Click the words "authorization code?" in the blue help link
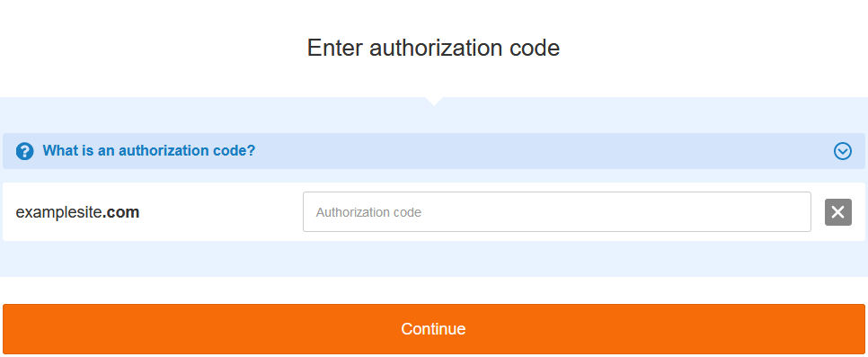Screen dimensions: 868x357 tap(187, 150)
